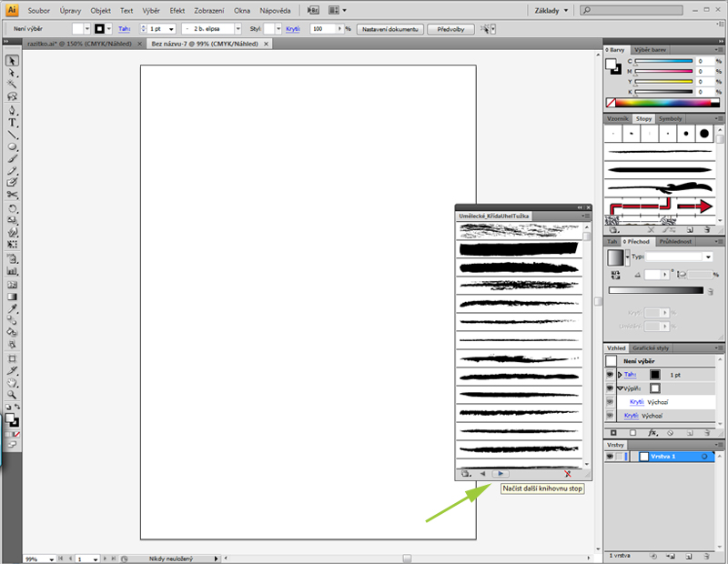Activate the Scissors tool
Screen dimensions: 728x564
(x=13, y=195)
